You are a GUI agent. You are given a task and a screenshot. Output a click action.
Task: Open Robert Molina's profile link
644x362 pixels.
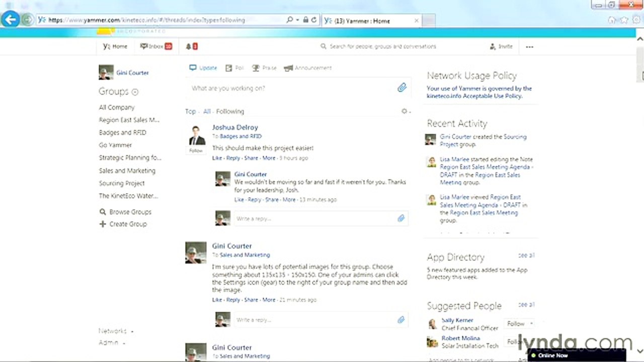coord(461,338)
